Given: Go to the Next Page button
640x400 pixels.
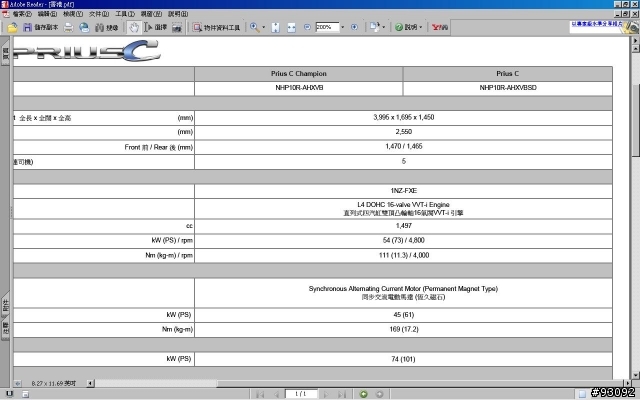Looking at the screenshot, I should tap(326, 394).
